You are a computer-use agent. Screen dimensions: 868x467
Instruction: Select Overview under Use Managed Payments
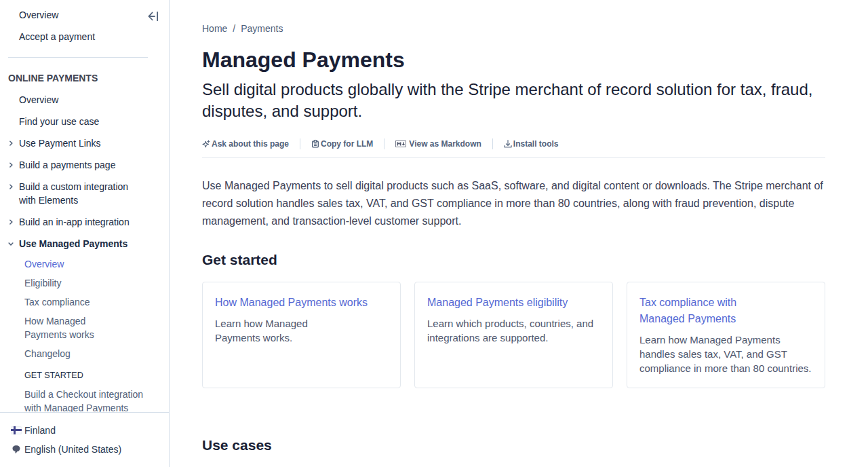(x=44, y=264)
